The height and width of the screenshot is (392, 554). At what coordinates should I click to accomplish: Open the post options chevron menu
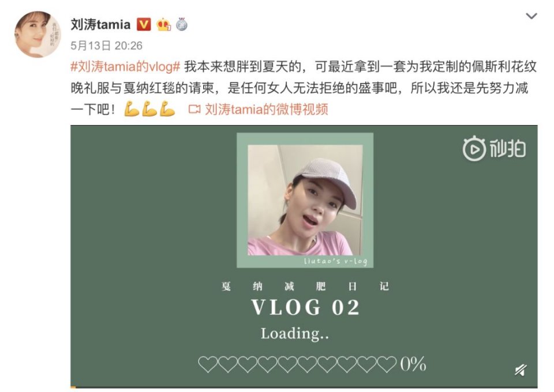click(531, 16)
